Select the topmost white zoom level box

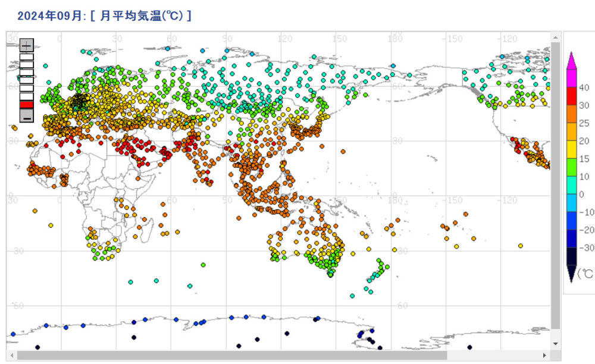coord(26,57)
